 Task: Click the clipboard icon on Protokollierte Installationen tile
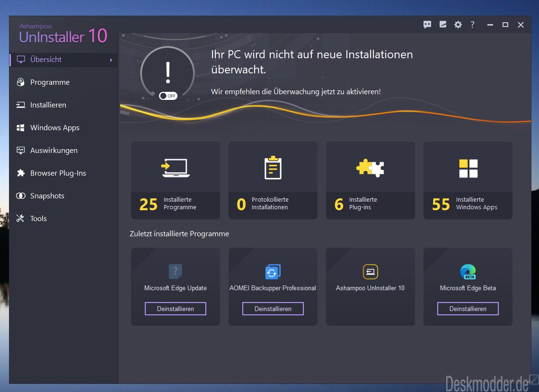[x=273, y=168]
